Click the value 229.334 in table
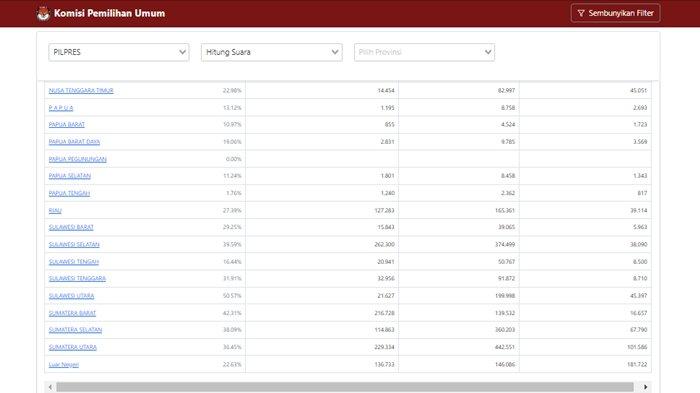This screenshot has width=700, height=393. pyautogui.click(x=384, y=347)
